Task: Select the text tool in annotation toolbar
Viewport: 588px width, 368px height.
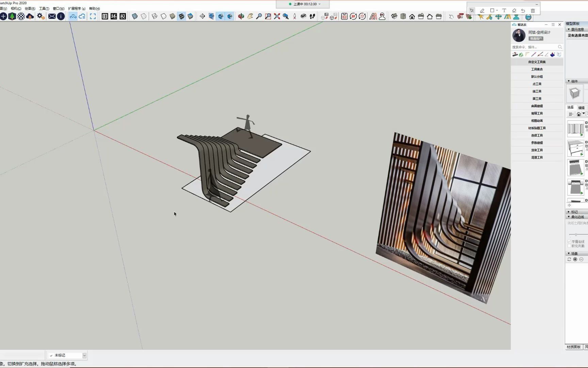Action: [504, 11]
